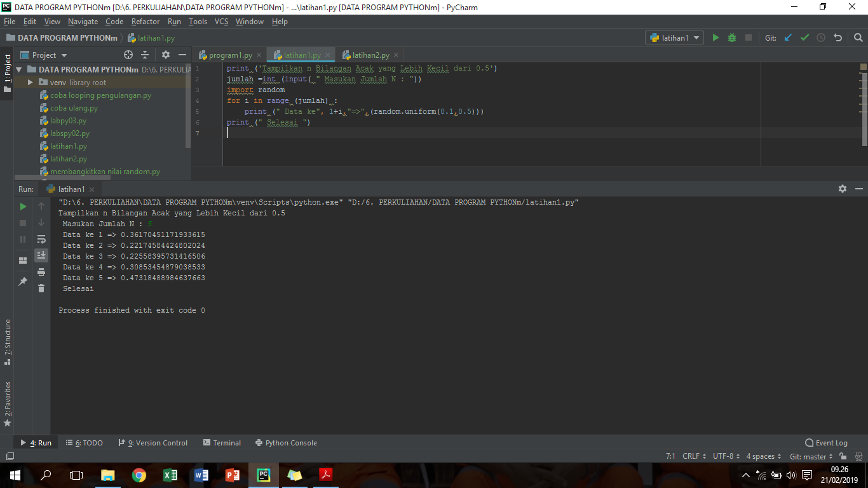Viewport: 868px width, 488px height.
Task: Hide the Run tool window
Action: click(859, 189)
